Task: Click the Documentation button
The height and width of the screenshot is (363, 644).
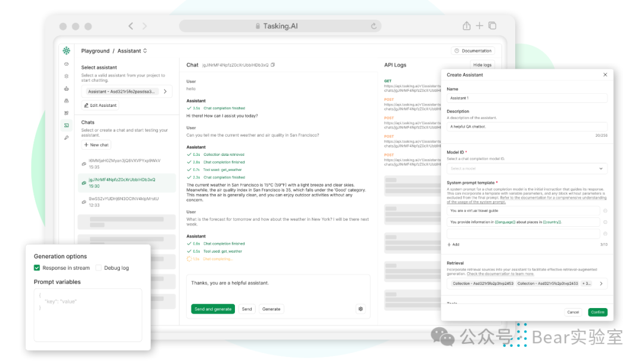Action: pos(473,51)
